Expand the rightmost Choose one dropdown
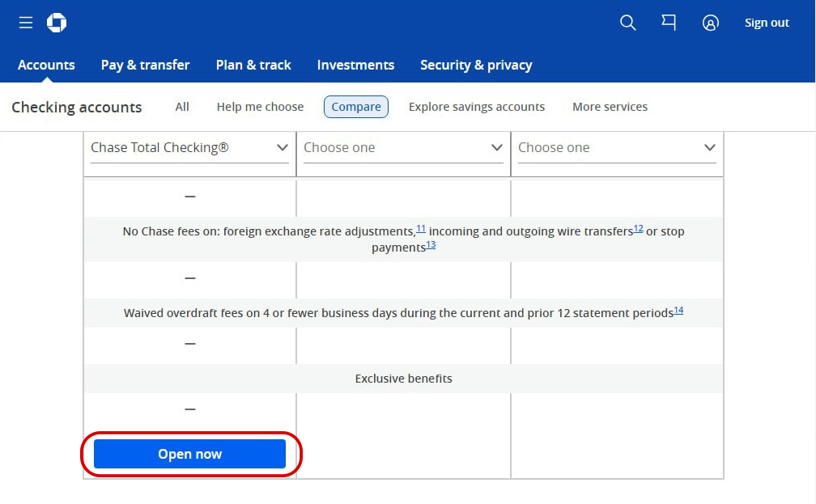This screenshot has height=504, width=816. click(617, 148)
